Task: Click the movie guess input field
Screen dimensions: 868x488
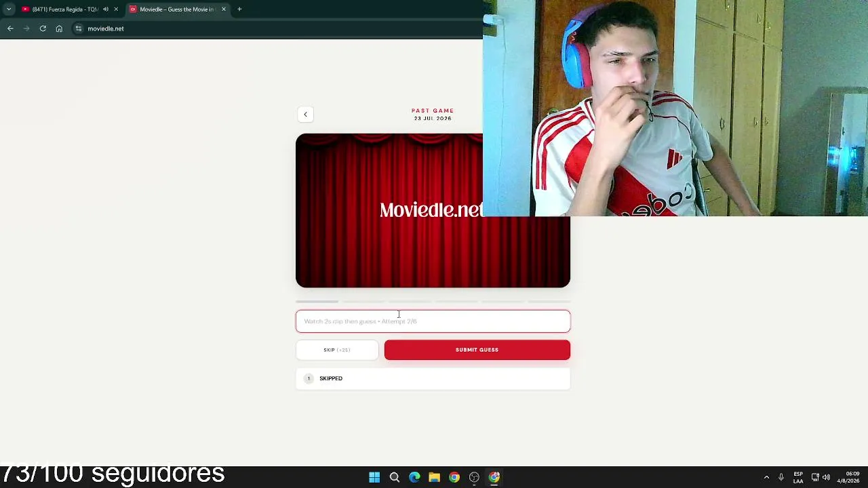Action: tap(433, 321)
